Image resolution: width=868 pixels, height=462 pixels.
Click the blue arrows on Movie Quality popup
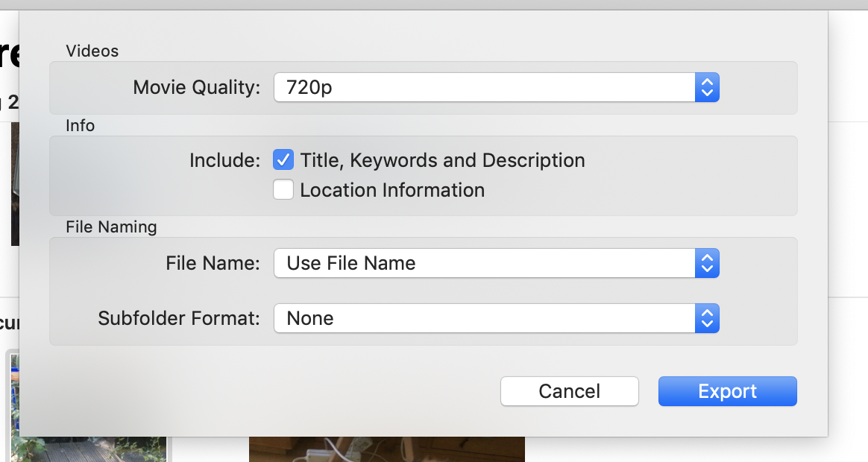707,88
